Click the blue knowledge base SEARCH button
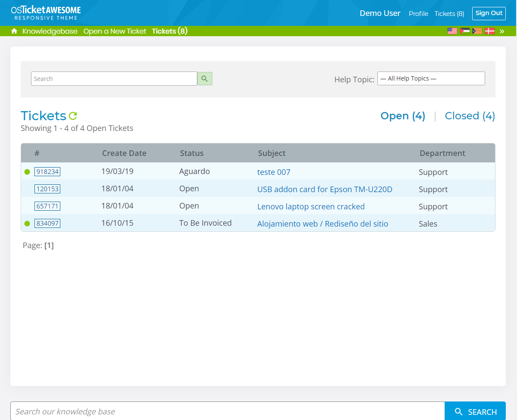This screenshot has height=420, width=517. (x=475, y=412)
